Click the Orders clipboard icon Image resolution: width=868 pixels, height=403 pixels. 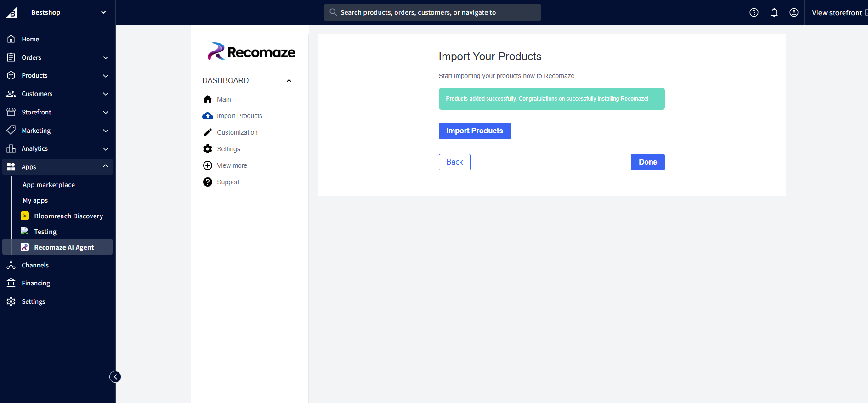pyautogui.click(x=11, y=57)
